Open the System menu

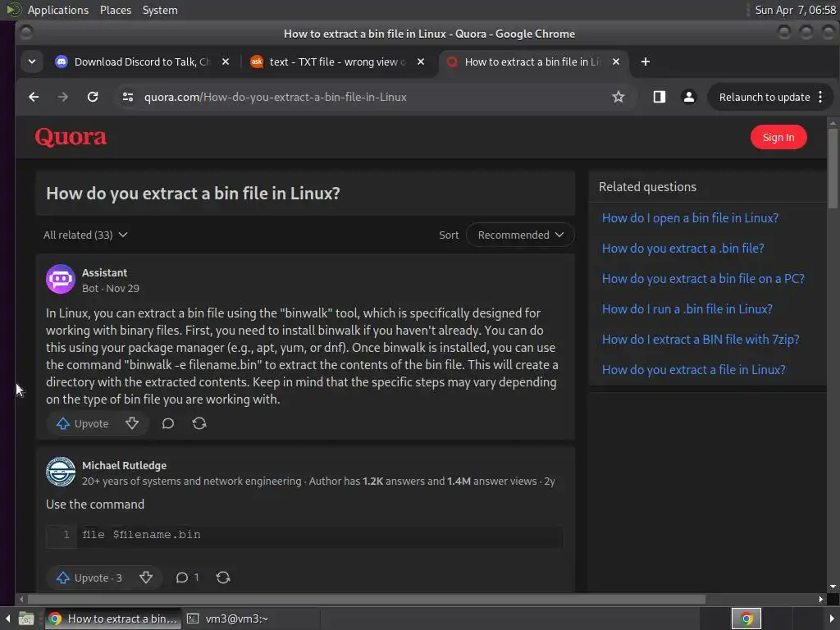pos(160,10)
